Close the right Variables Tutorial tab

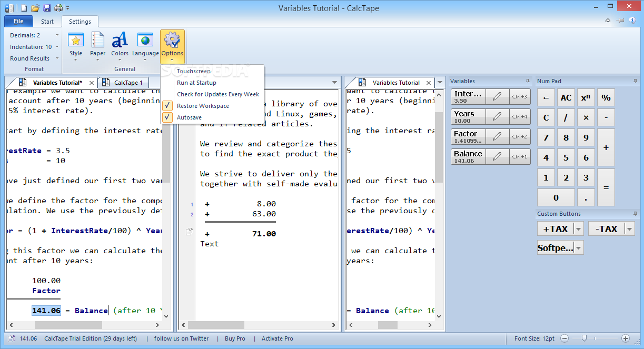point(429,83)
